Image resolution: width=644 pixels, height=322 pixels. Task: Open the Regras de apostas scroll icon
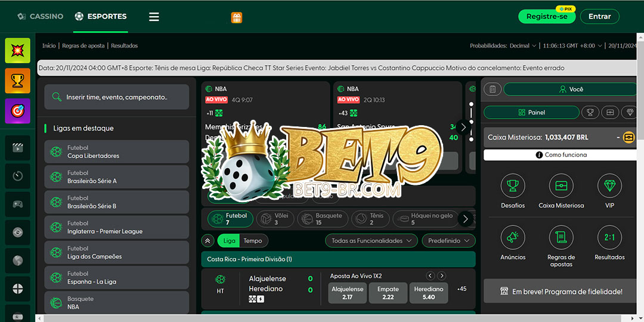coord(561,237)
